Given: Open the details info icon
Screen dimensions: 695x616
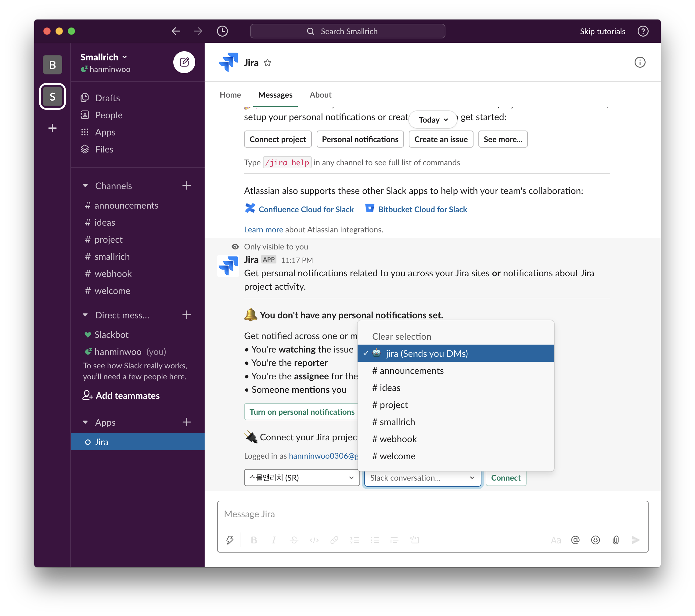Looking at the screenshot, I should 639,63.
